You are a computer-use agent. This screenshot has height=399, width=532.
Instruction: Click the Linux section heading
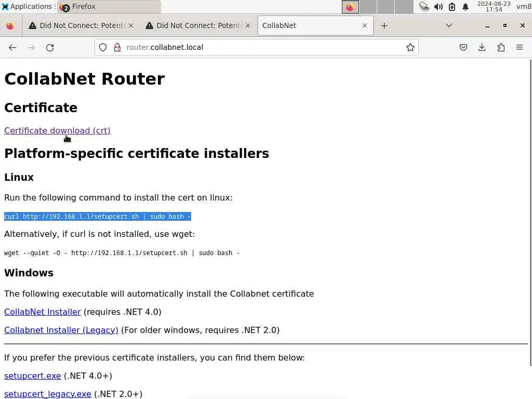pos(19,177)
